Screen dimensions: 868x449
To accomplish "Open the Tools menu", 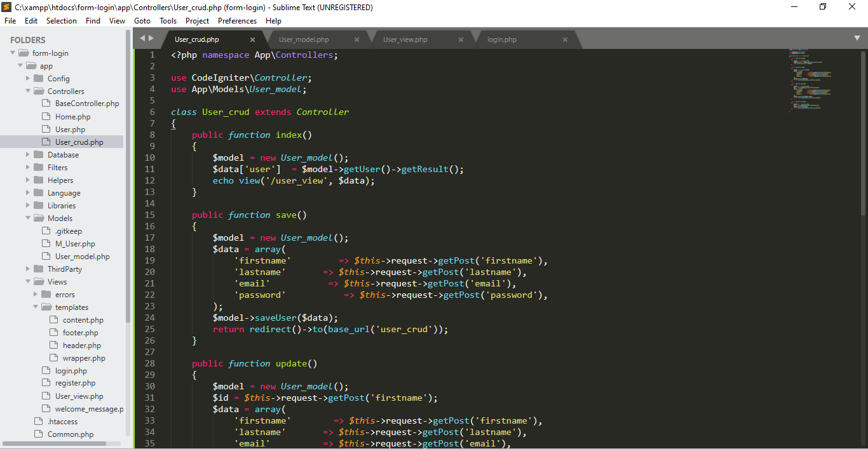I will click(168, 21).
